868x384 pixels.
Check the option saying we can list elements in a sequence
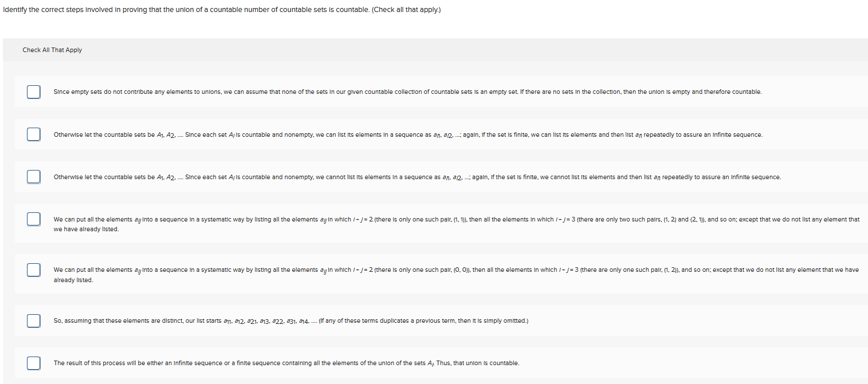(x=33, y=134)
